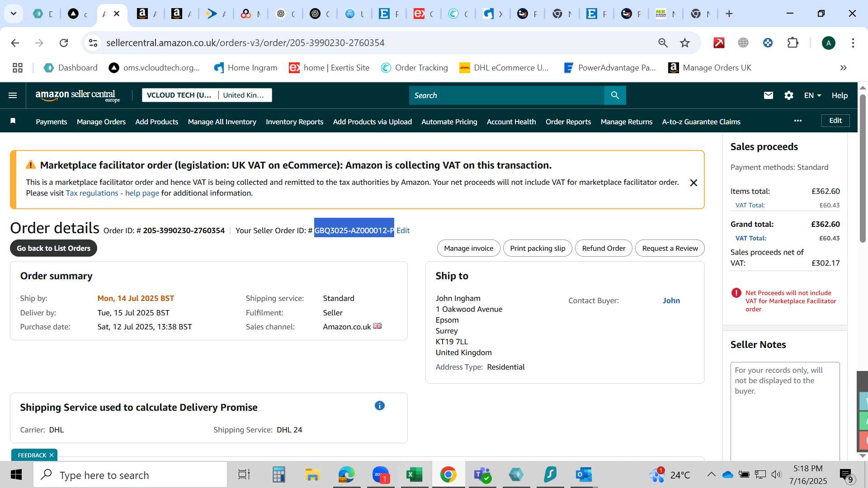The width and height of the screenshot is (868, 488).
Task: Open a new browser tab
Action: tap(729, 14)
